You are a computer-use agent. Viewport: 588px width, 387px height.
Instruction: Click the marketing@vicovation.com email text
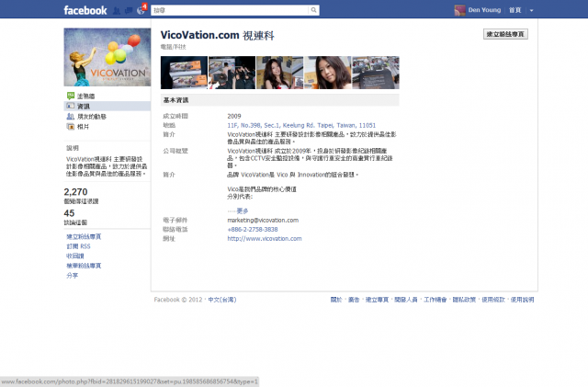point(263,221)
